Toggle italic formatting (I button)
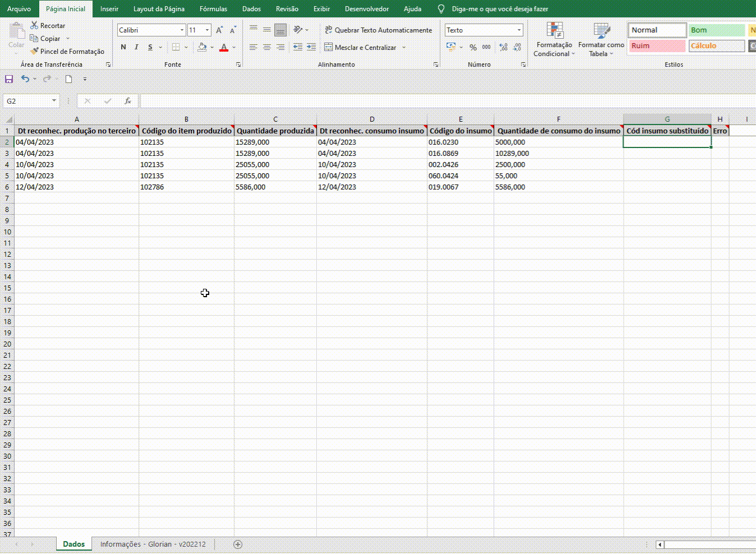756x554 pixels. [136, 48]
